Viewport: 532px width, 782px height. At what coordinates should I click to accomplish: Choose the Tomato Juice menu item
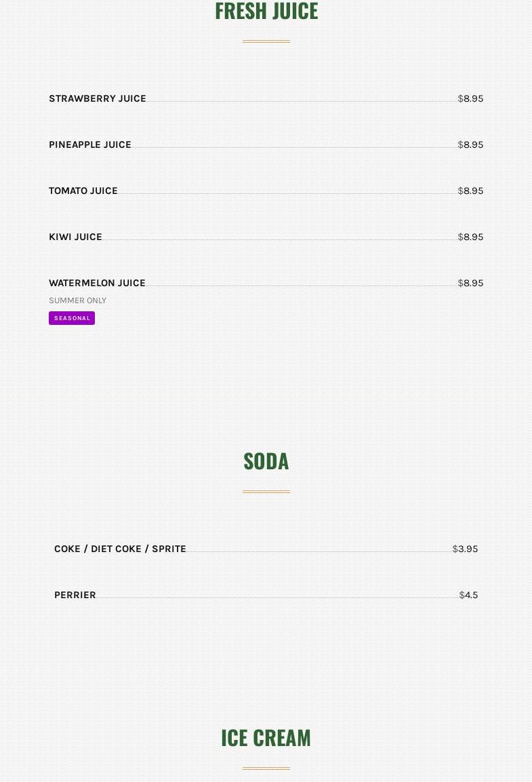(x=83, y=191)
